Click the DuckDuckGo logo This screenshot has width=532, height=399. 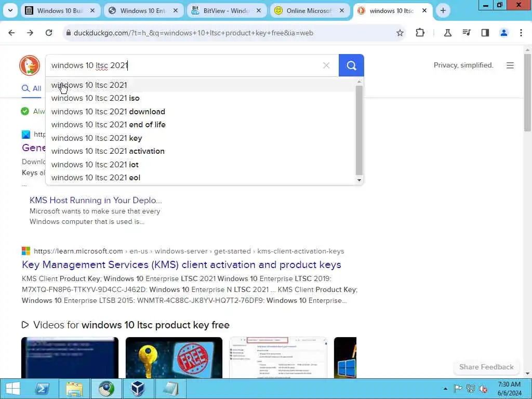[x=30, y=65]
